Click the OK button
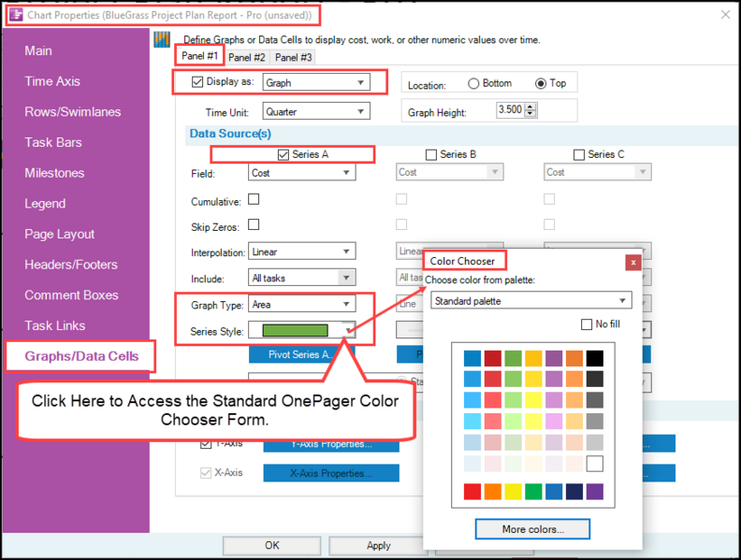The width and height of the screenshot is (741, 560). [271, 546]
